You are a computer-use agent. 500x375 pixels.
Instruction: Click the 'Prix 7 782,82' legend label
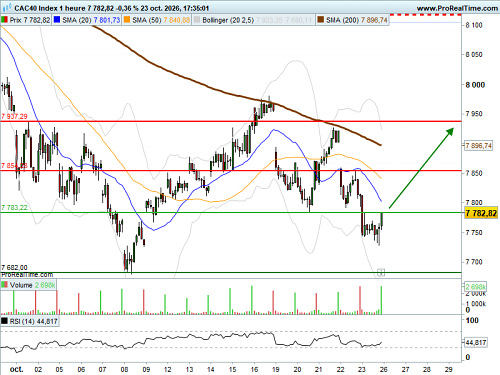[x=30, y=20]
